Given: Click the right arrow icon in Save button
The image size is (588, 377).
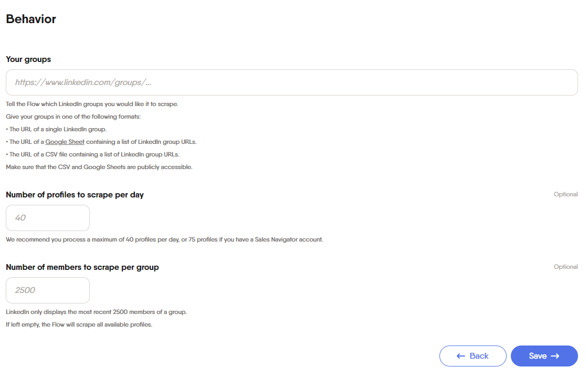Looking at the screenshot, I should [x=555, y=356].
